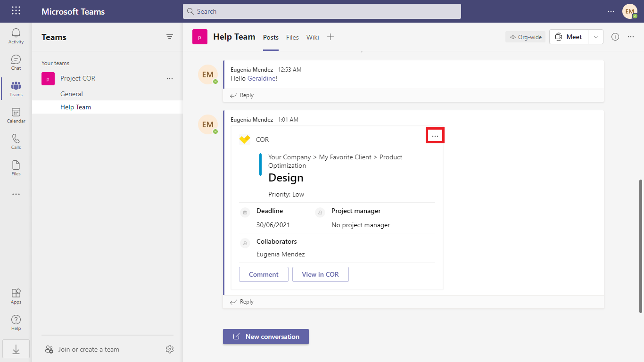Image resolution: width=644 pixels, height=362 pixels.
Task: Click the EM avatar on 12:53 AM message
Action: (208, 74)
